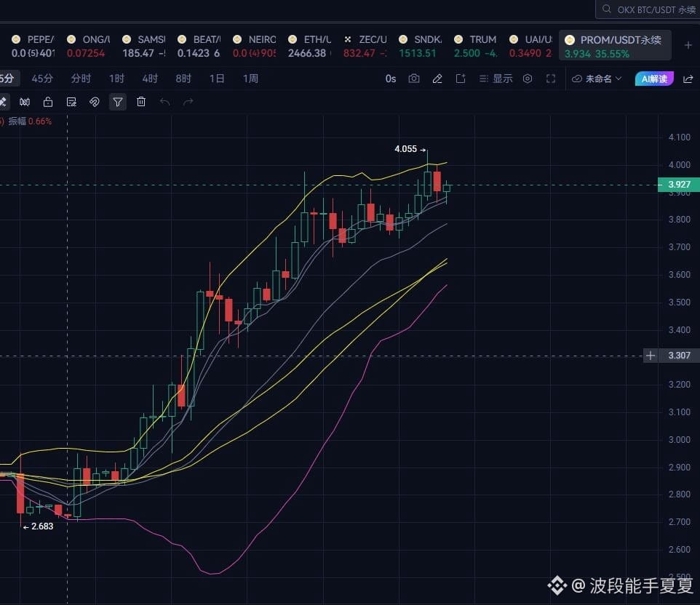Click the current price tag 3.927
The height and width of the screenshot is (605, 700).
click(x=679, y=185)
